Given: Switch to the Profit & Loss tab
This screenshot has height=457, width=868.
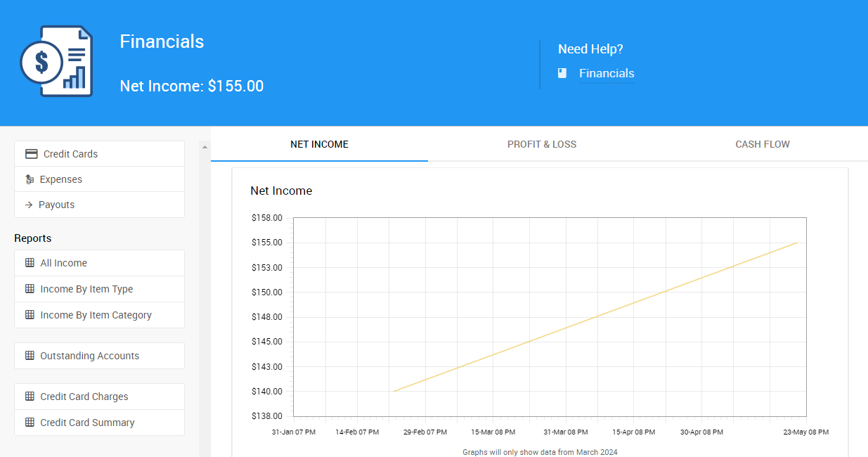Looking at the screenshot, I should (x=541, y=144).
